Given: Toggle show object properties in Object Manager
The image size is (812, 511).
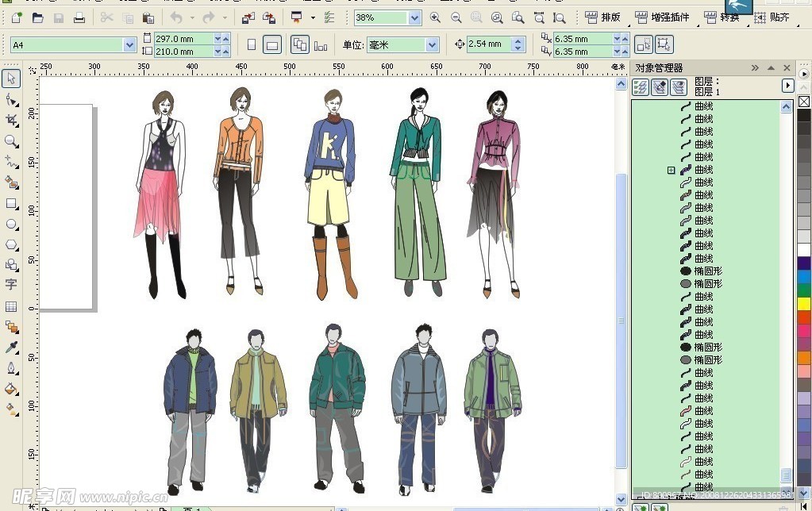Looking at the screenshot, I should [641, 87].
